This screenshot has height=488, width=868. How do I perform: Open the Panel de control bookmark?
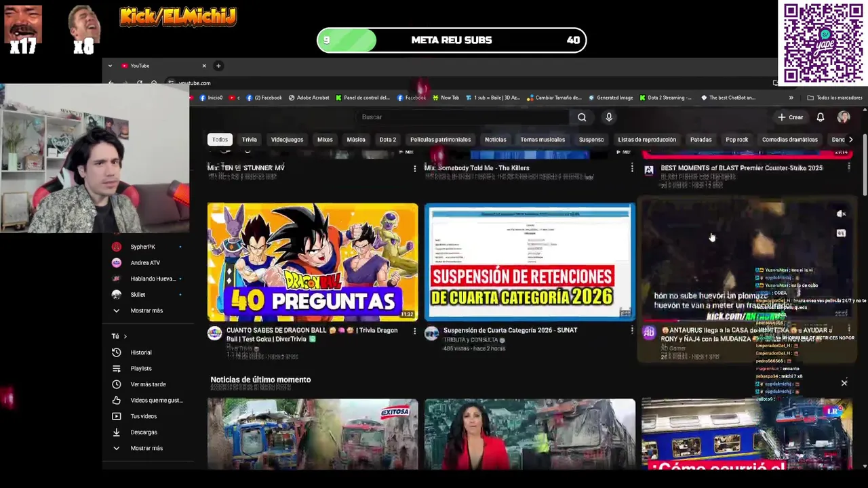coord(363,98)
